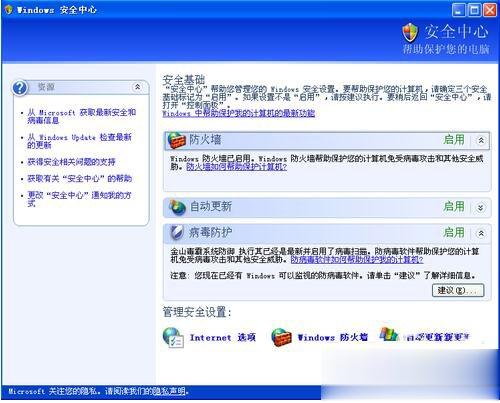Click the 建议(R)... button

tap(458, 290)
